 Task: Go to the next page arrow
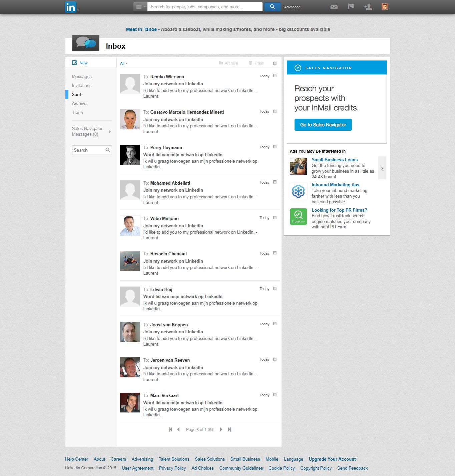point(221,430)
